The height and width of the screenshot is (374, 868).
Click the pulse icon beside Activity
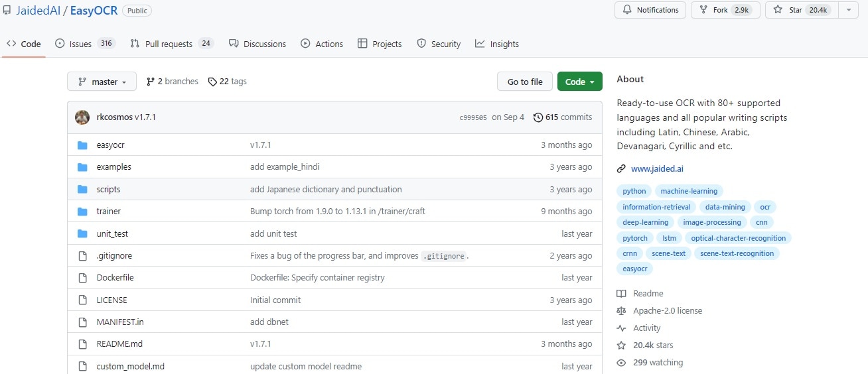[x=621, y=328]
